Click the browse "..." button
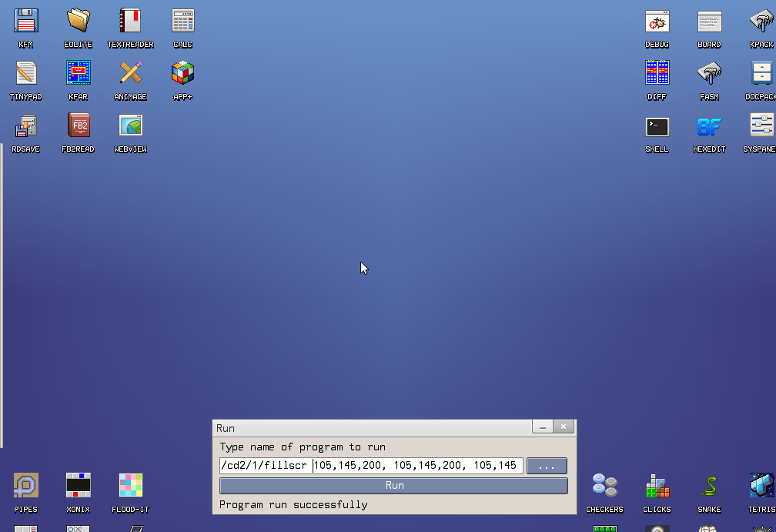This screenshot has width=776, height=532. pos(547,466)
